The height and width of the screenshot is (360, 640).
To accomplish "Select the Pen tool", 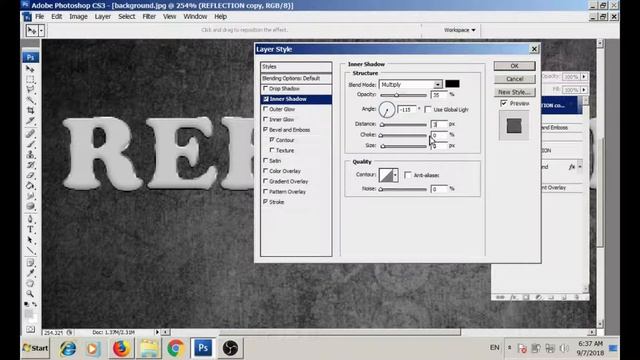I will (x=30, y=219).
